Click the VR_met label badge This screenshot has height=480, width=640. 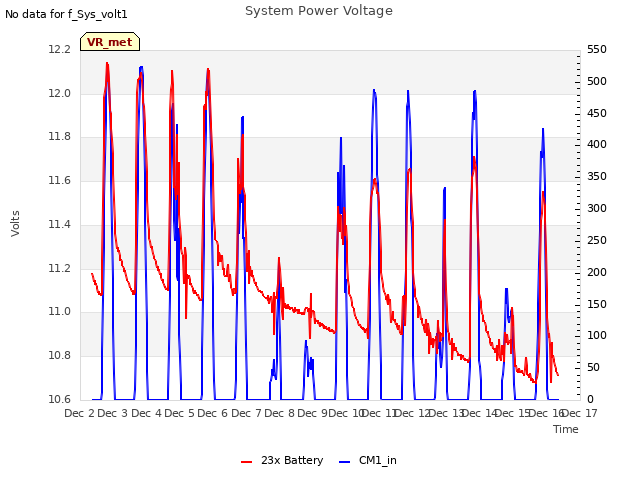tap(110, 42)
